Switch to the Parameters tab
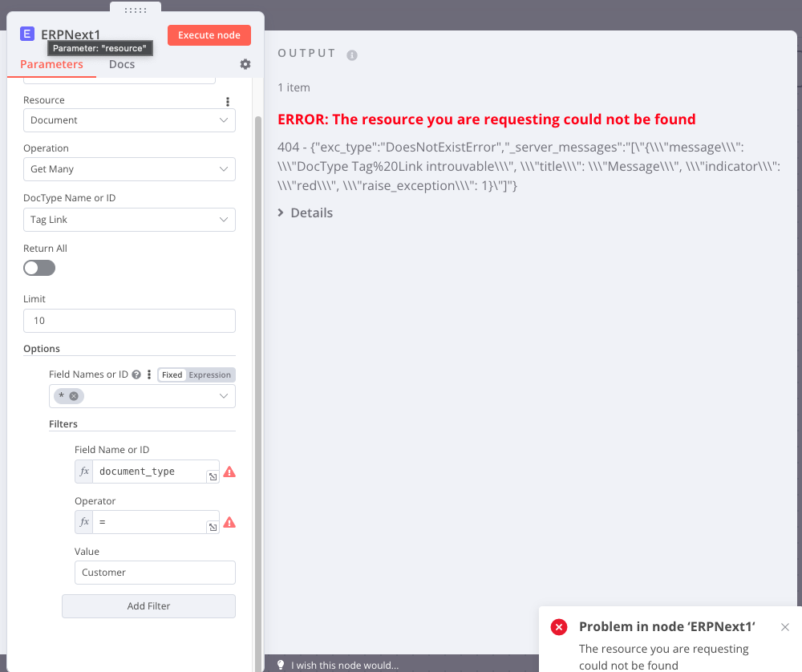 [51, 64]
